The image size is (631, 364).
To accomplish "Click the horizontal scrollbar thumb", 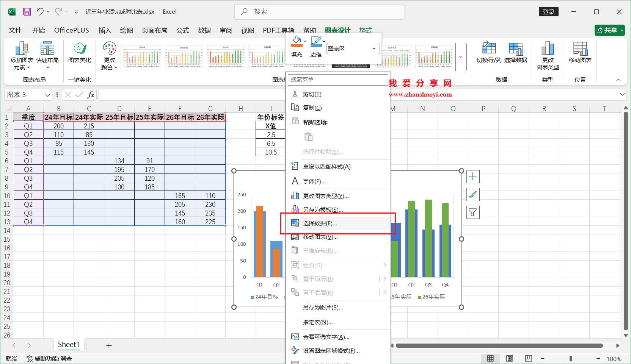I will coord(499,345).
